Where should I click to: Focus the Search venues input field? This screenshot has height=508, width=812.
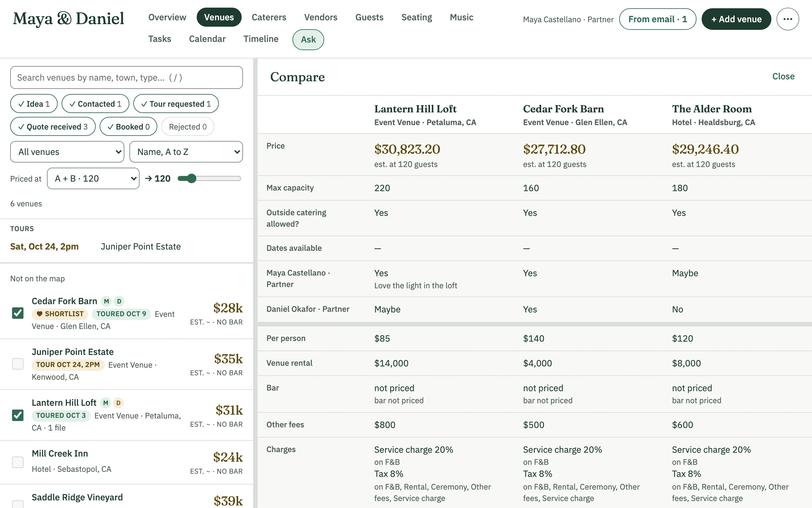[127, 77]
